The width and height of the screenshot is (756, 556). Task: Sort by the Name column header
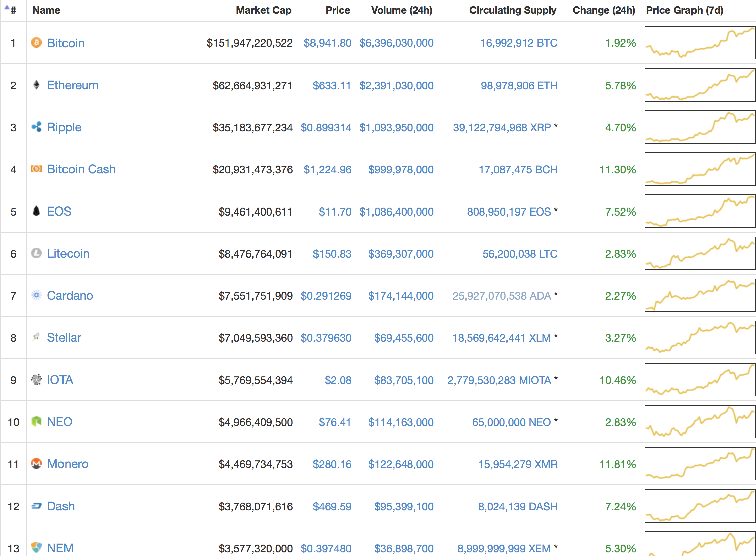[x=46, y=10]
